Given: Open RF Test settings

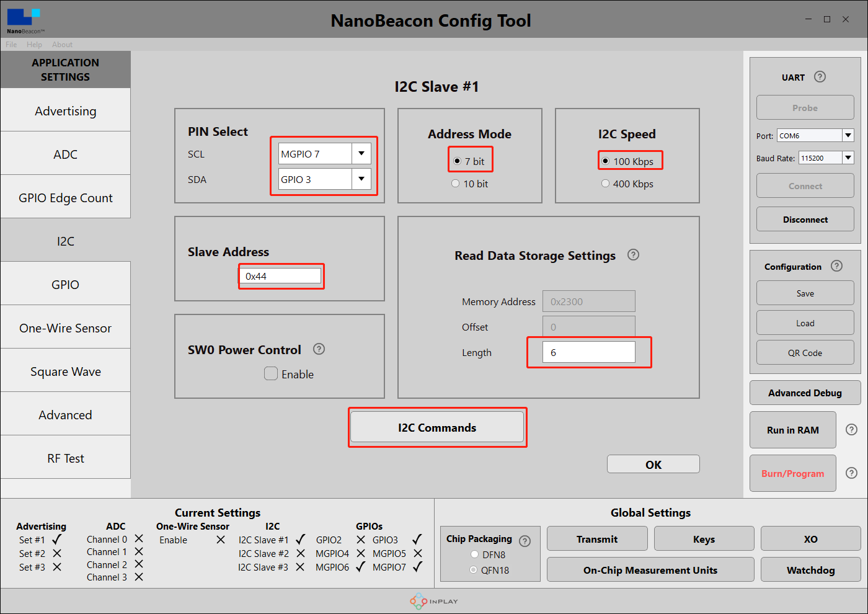Looking at the screenshot, I should (x=65, y=458).
